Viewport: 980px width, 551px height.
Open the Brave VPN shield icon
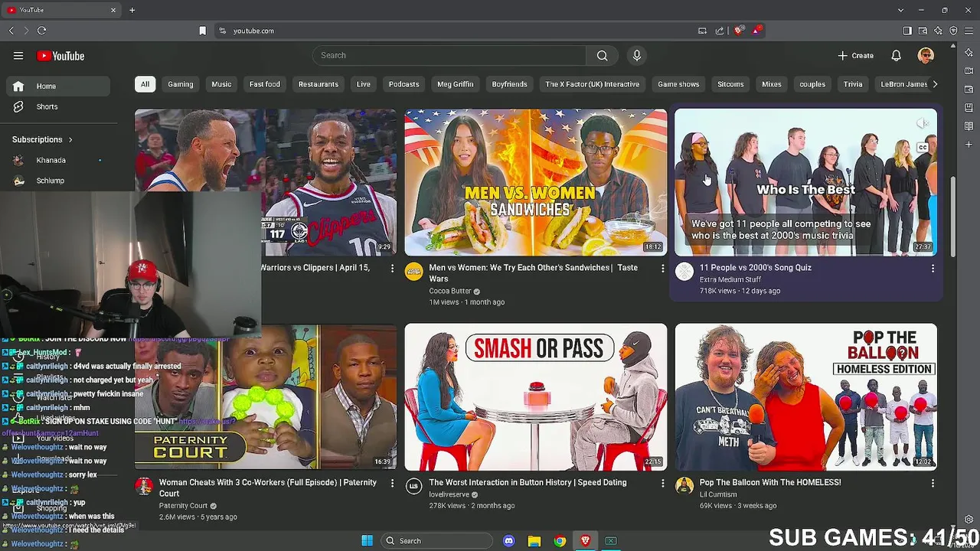tap(953, 31)
